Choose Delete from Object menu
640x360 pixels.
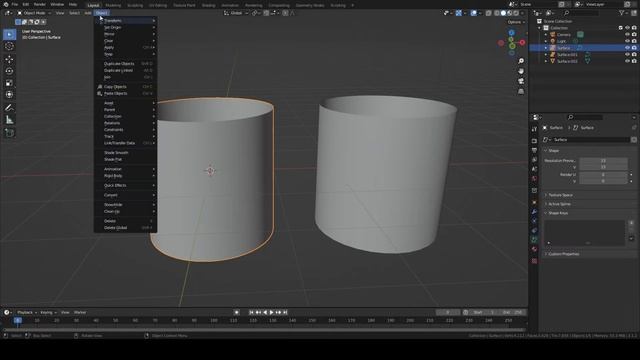[125, 221]
